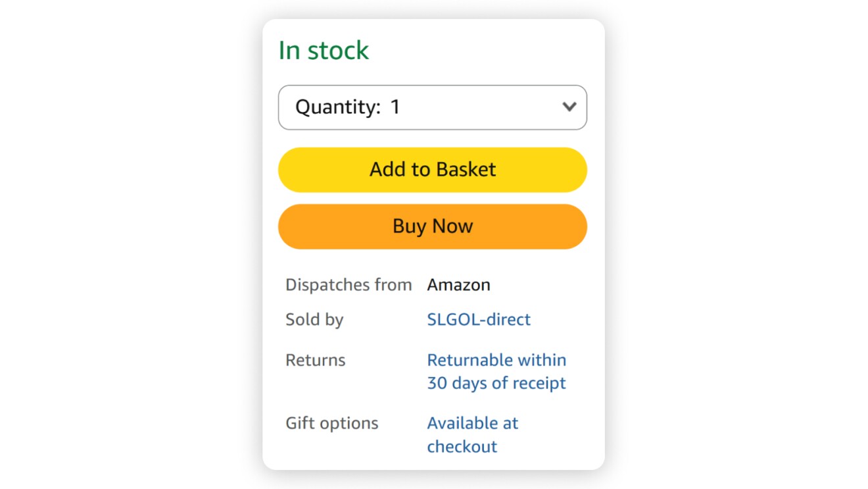Image resolution: width=868 pixels, height=489 pixels.
Task: Click the "Returns" label
Action: click(315, 360)
